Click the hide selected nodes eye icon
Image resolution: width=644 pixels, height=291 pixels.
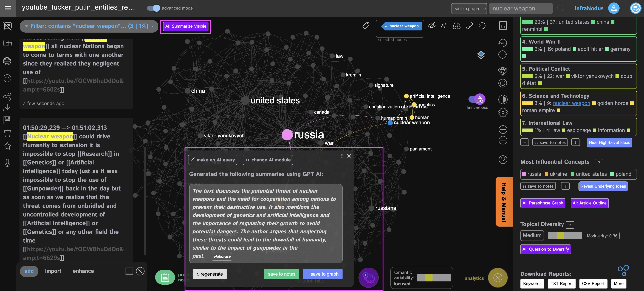(x=431, y=26)
